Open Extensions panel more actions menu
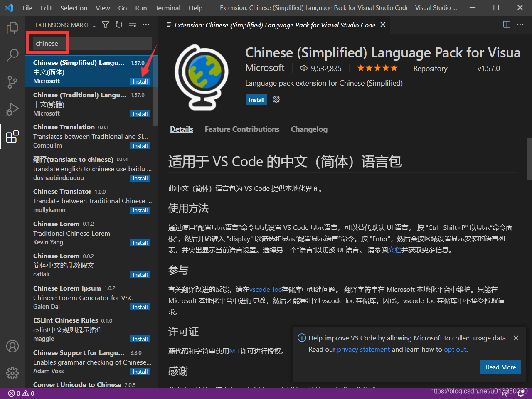Image resolution: width=532 pixels, height=399 pixels. [146, 25]
